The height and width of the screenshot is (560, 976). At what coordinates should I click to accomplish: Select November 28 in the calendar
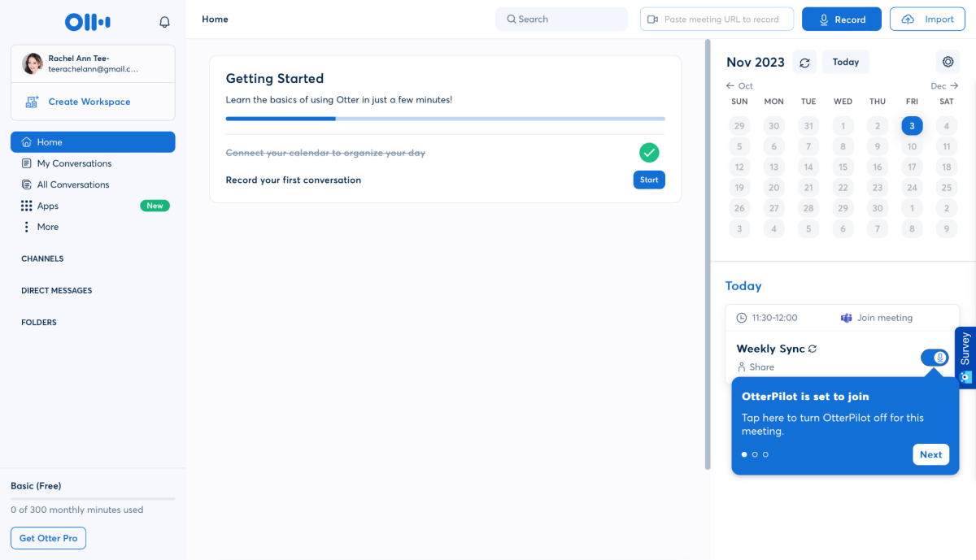point(808,209)
